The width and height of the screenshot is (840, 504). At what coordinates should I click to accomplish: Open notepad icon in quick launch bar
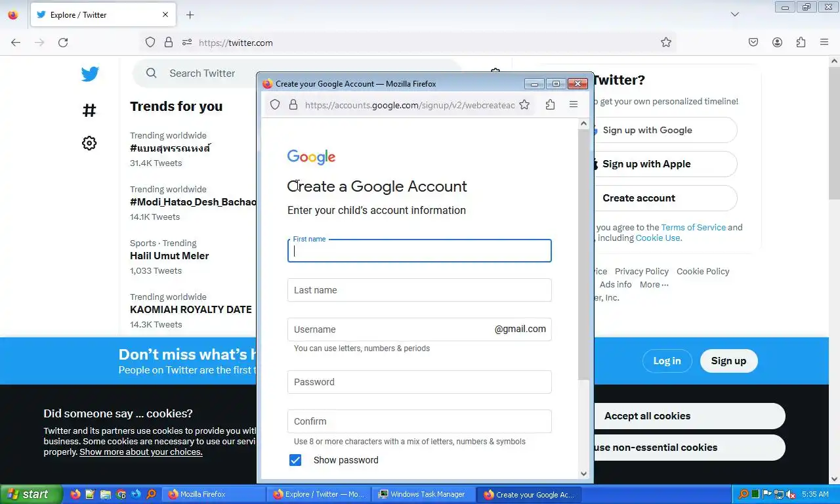[x=91, y=494]
